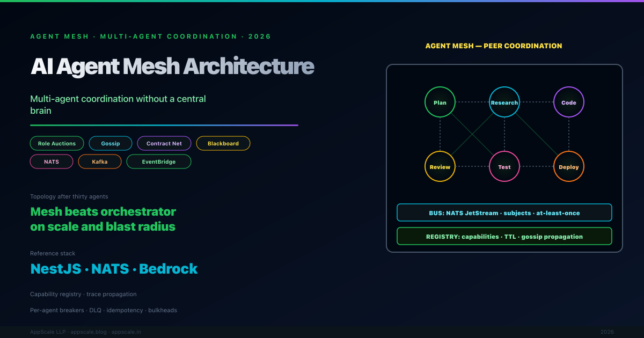Click the BUS NATS JetStream bar
The width and height of the screenshot is (644, 338).
(504, 212)
